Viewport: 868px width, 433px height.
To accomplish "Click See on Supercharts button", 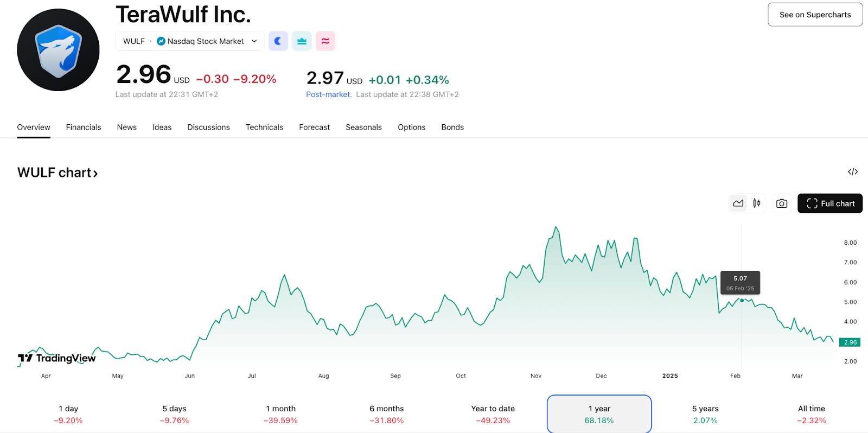I will (x=815, y=15).
